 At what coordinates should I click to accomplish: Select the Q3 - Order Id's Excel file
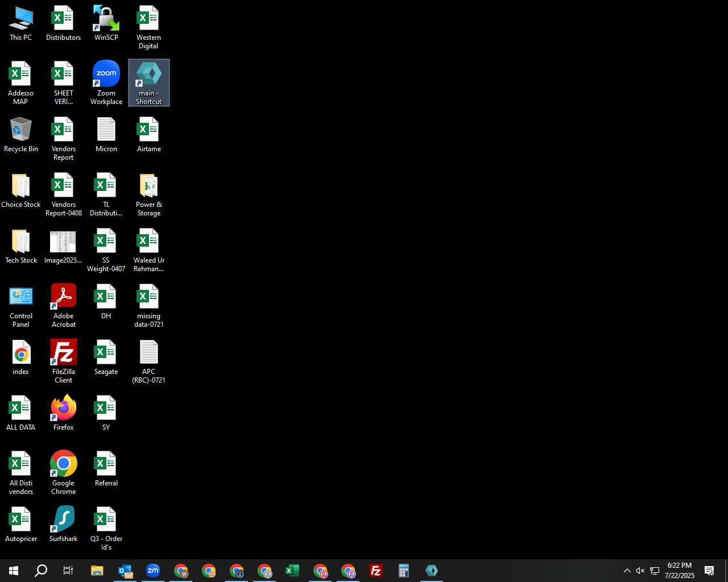tap(106, 529)
